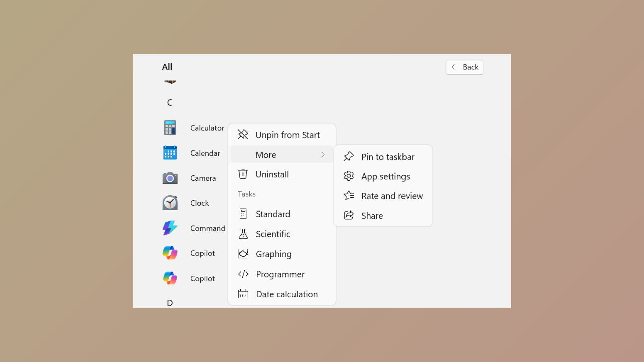Click the Scientific flask icon
This screenshot has width=644, height=362.
pos(243,234)
